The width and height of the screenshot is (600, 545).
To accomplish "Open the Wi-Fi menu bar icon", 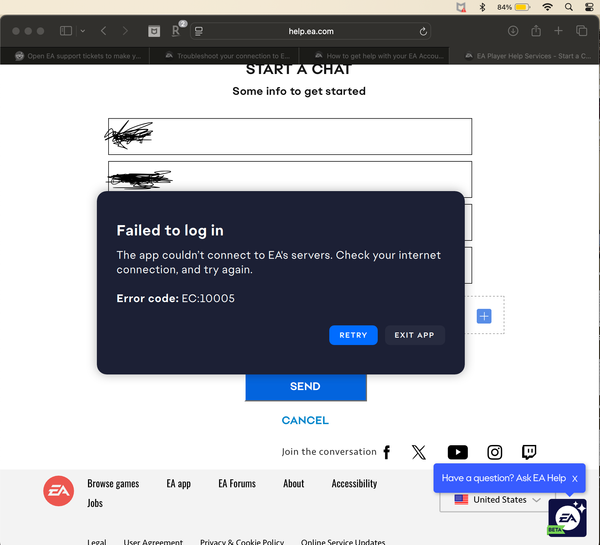I will (548, 7).
